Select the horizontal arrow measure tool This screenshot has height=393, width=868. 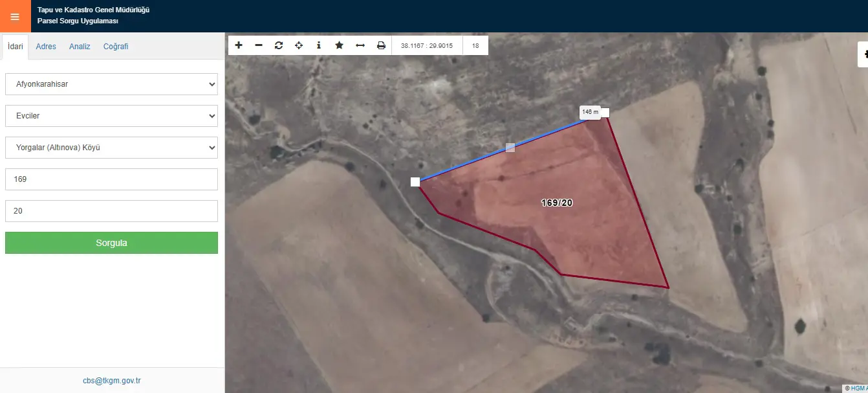click(360, 45)
